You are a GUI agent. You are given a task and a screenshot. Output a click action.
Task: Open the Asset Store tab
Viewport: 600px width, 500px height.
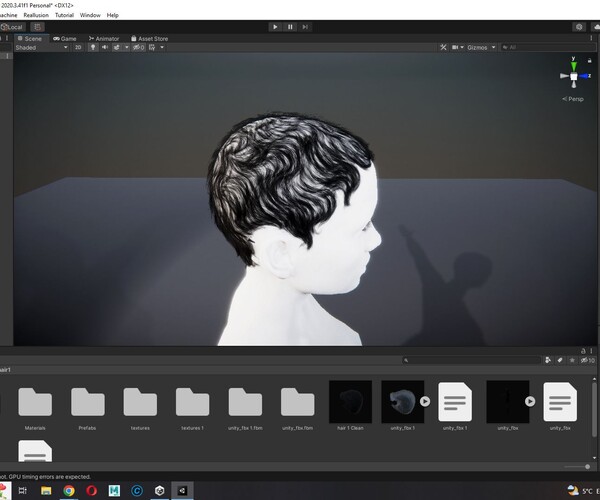(149, 39)
